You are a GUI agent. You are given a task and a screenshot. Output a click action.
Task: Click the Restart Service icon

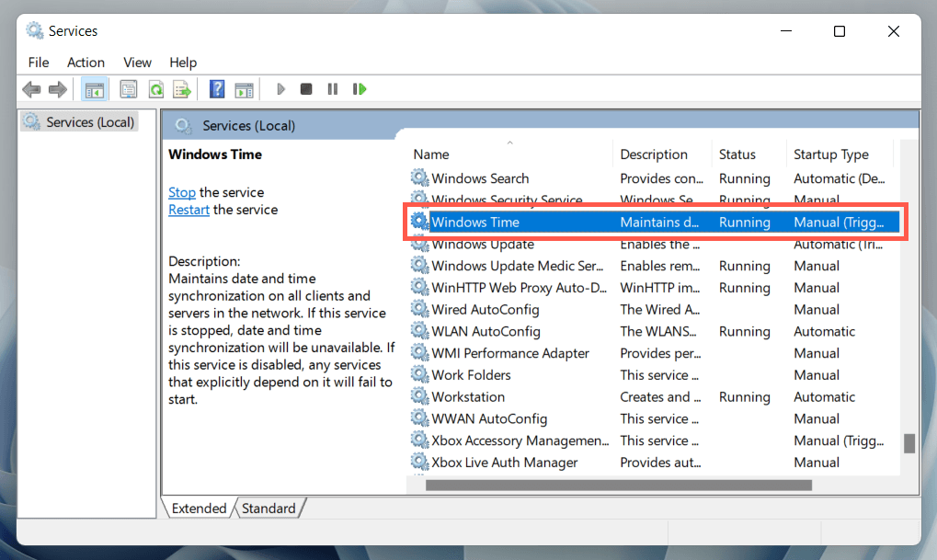[x=360, y=89]
